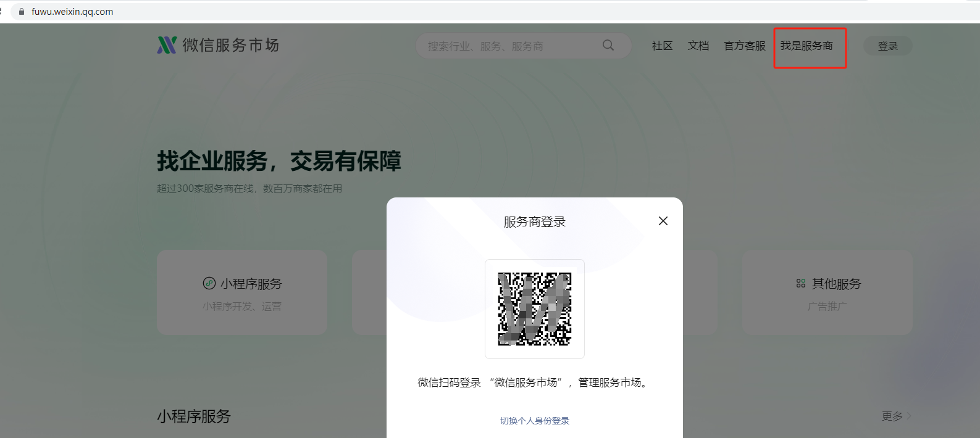Click the login QR code image
The height and width of the screenshot is (438, 980).
tap(535, 309)
